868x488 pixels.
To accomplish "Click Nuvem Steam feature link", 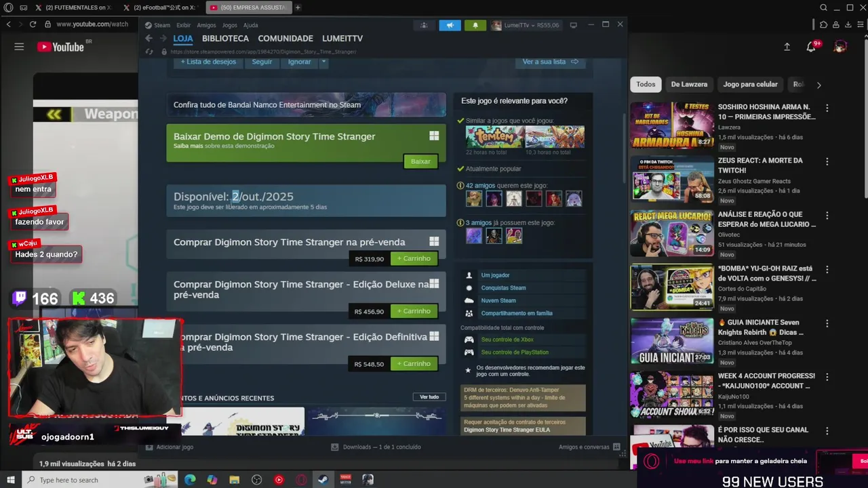I will coord(498,301).
